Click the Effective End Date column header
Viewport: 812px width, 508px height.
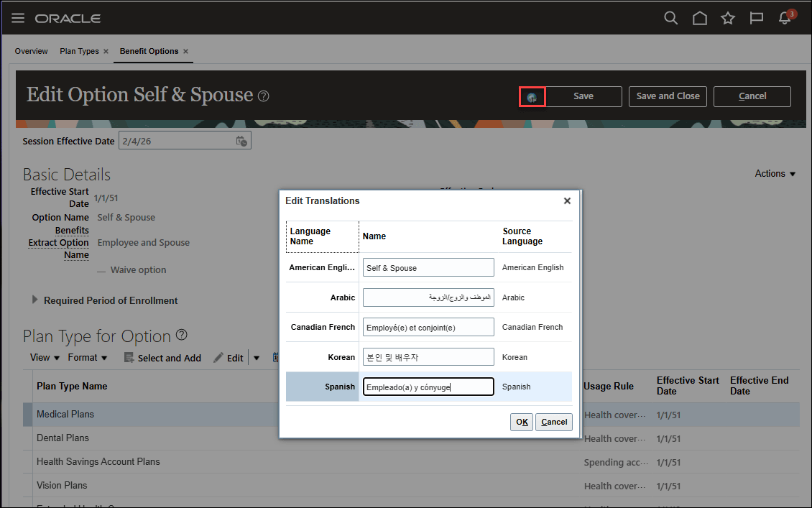click(x=759, y=386)
